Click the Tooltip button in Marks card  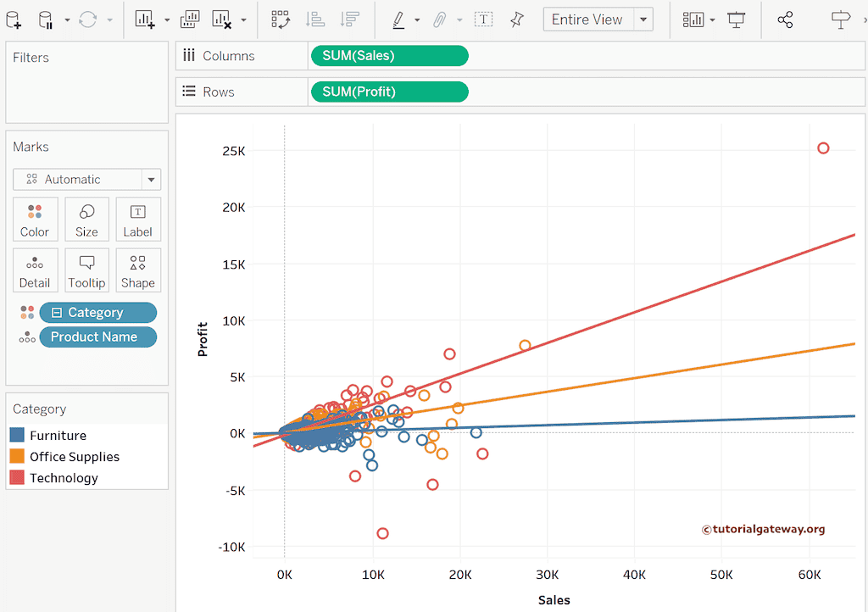coord(86,270)
